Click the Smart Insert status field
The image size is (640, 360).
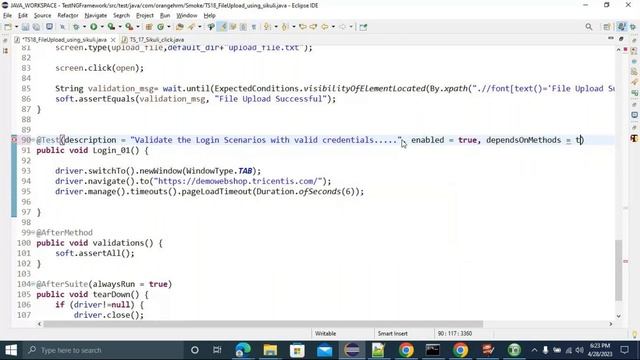pyautogui.click(x=393, y=333)
